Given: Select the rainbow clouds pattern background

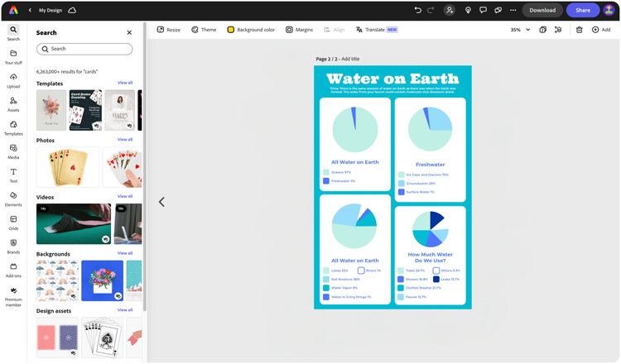Looking at the screenshot, I should [57, 280].
